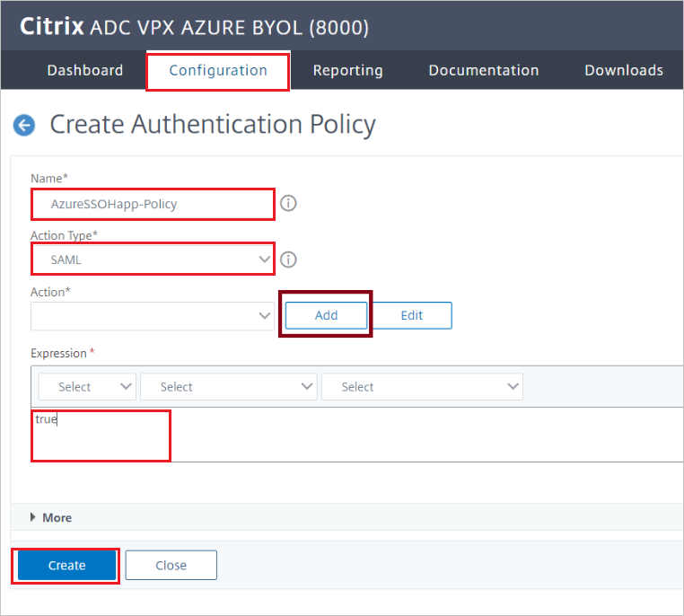Open the third Expression Select dropdown
The width and height of the screenshot is (684, 616).
click(422, 386)
